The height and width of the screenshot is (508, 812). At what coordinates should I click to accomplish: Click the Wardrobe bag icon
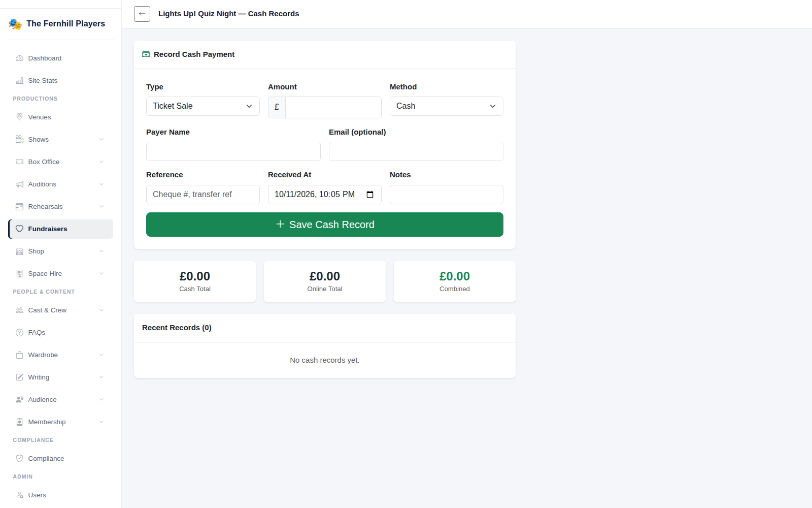pyautogui.click(x=19, y=355)
